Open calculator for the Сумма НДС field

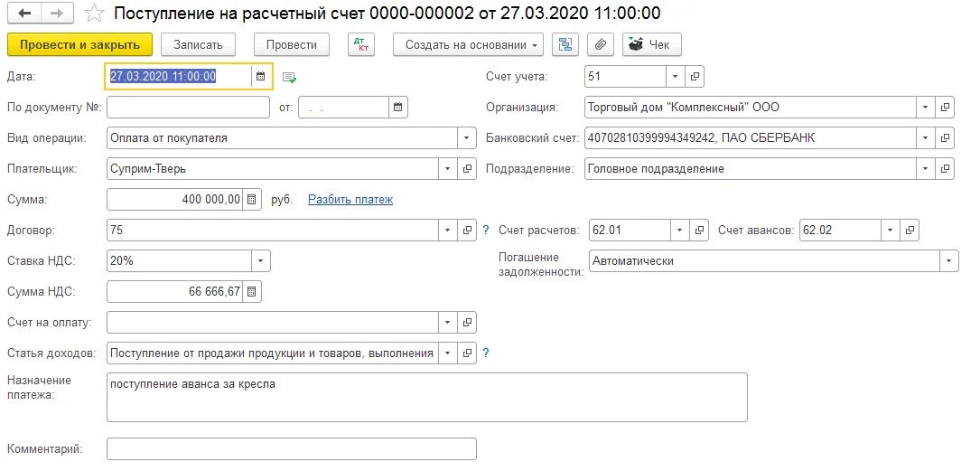click(251, 291)
